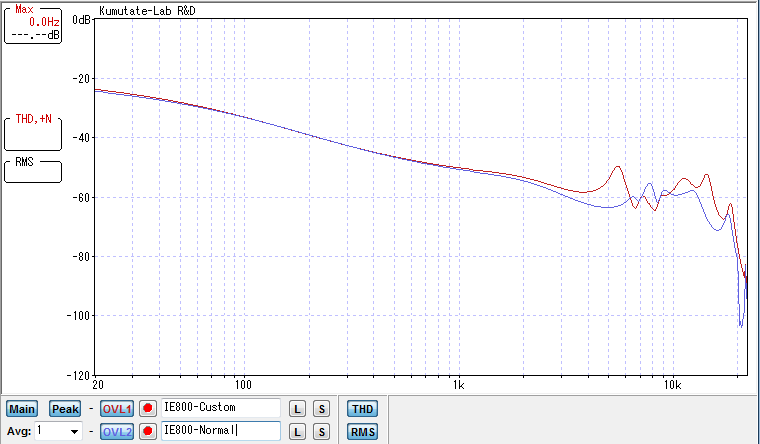Toggle the Peak display button
Screen dimensions: 760x444
coord(65,409)
